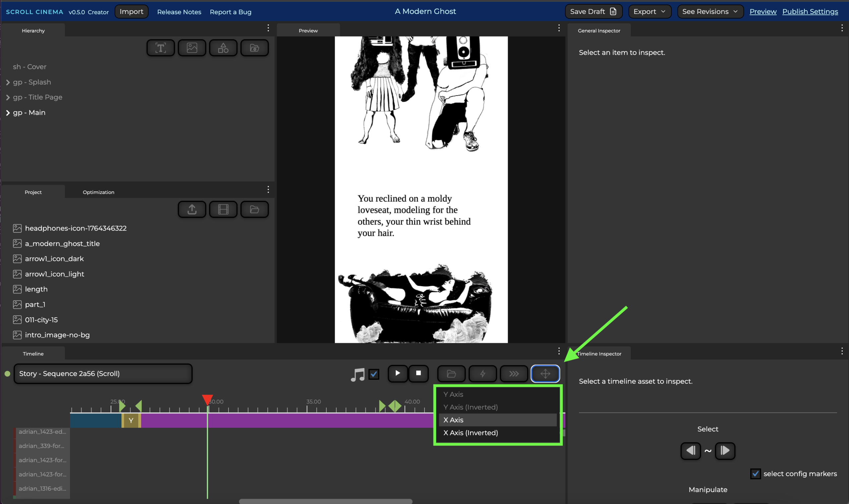The height and width of the screenshot is (504, 849).
Task: Open the Publish Settings link
Action: point(810,12)
